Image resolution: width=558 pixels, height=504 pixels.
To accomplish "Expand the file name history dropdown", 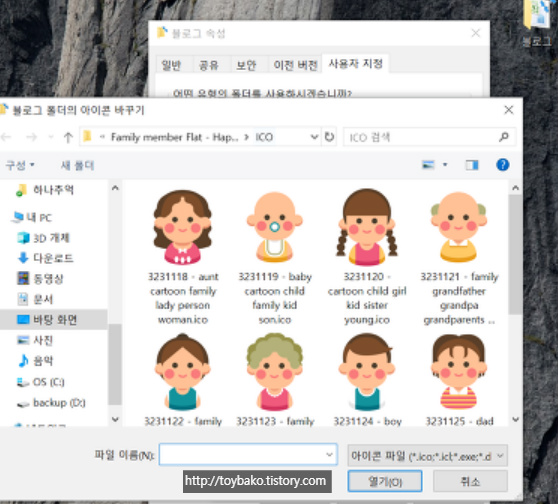I will (329, 455).
